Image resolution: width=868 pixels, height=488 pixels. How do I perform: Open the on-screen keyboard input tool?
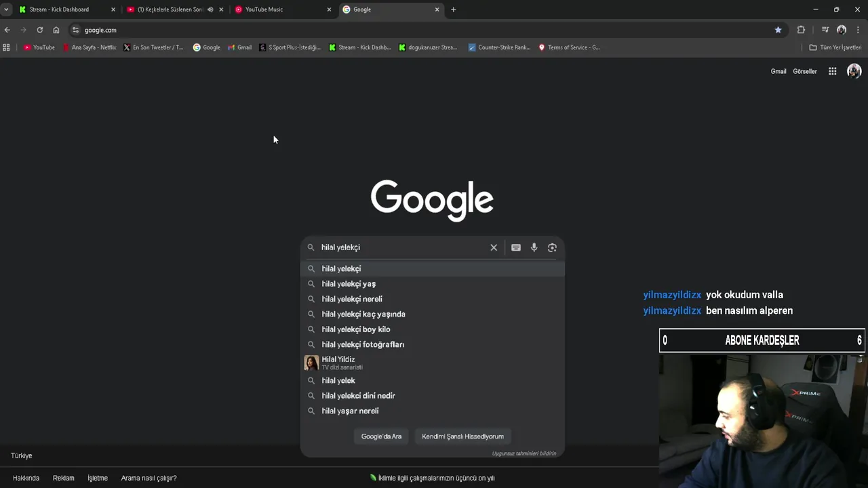[516, 247]
